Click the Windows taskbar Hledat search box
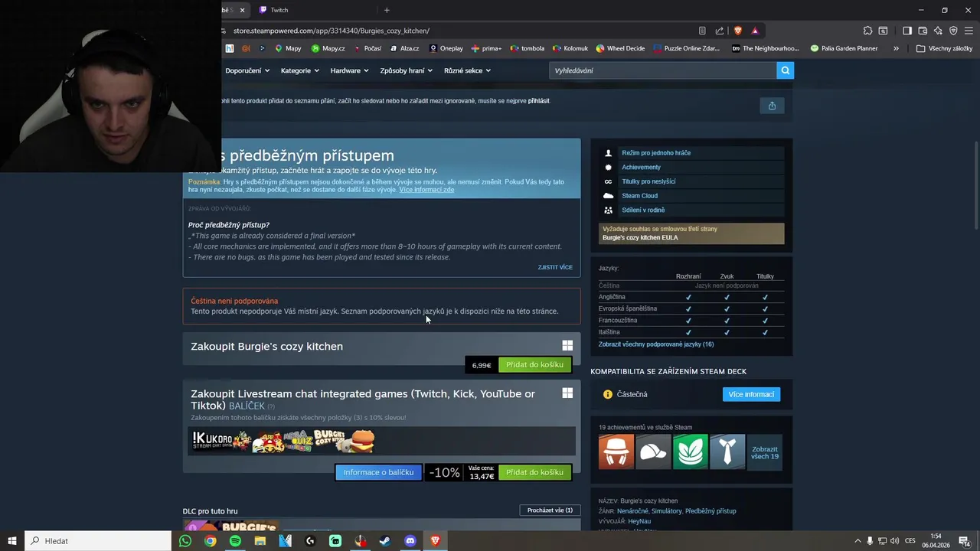The image size is (980, 551). 98,541
